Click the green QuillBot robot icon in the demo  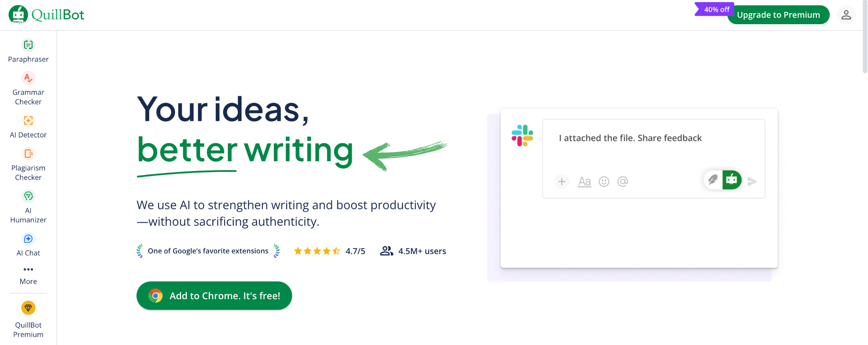coord(732,180)
